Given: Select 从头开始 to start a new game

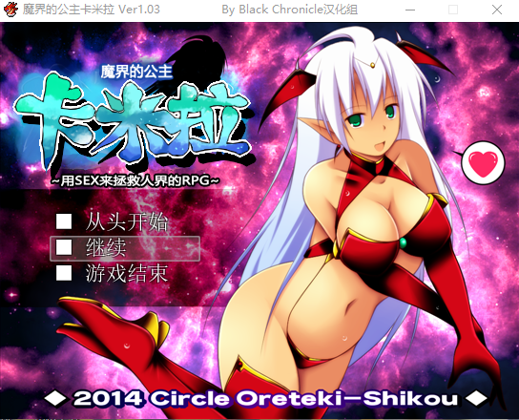Looking at the screenshot, I should pos(127,221).
